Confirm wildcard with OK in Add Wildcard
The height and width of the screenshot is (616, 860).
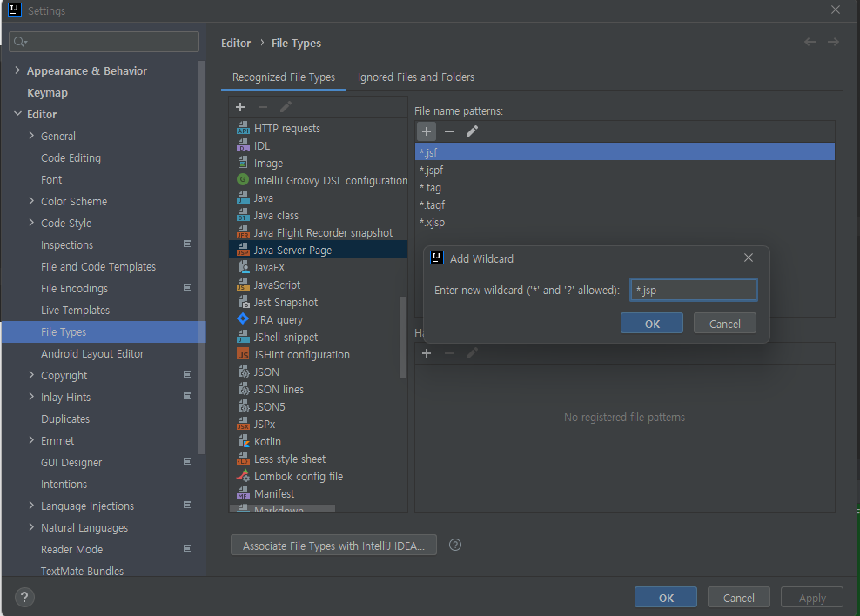pyautogui.click(x=652, y=324)
